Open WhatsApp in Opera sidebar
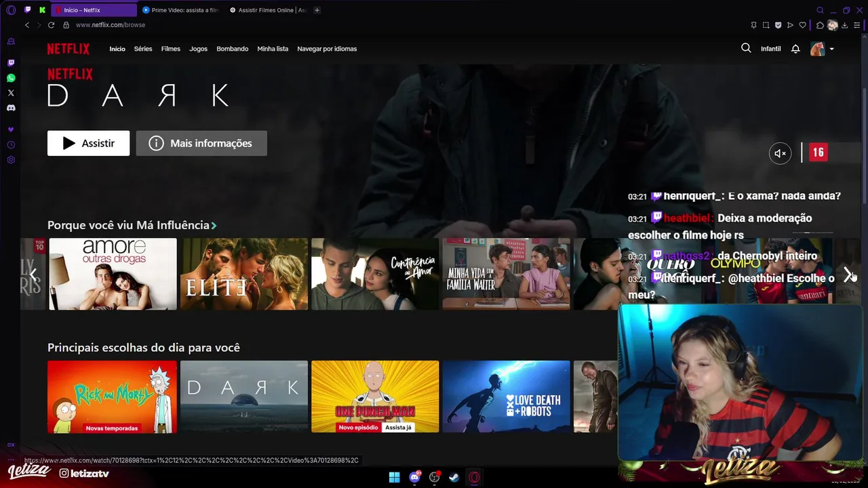Screen dimensions: 868x488 [11, 78]
